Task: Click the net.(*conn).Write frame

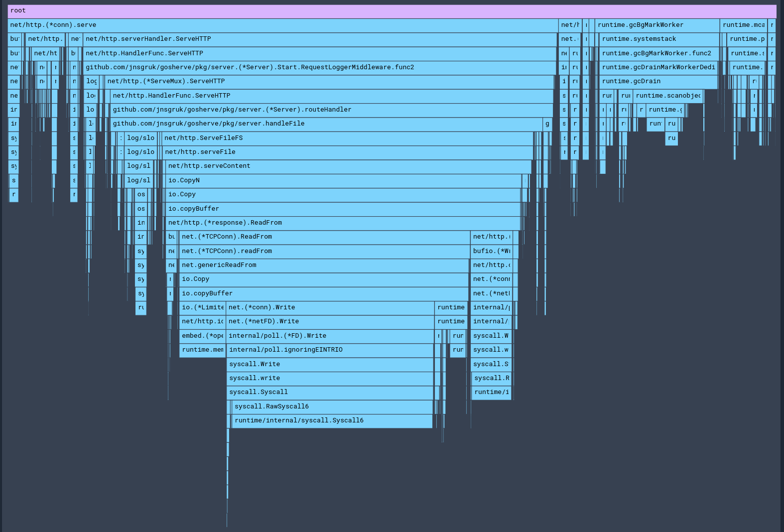Action: (330, 308)
